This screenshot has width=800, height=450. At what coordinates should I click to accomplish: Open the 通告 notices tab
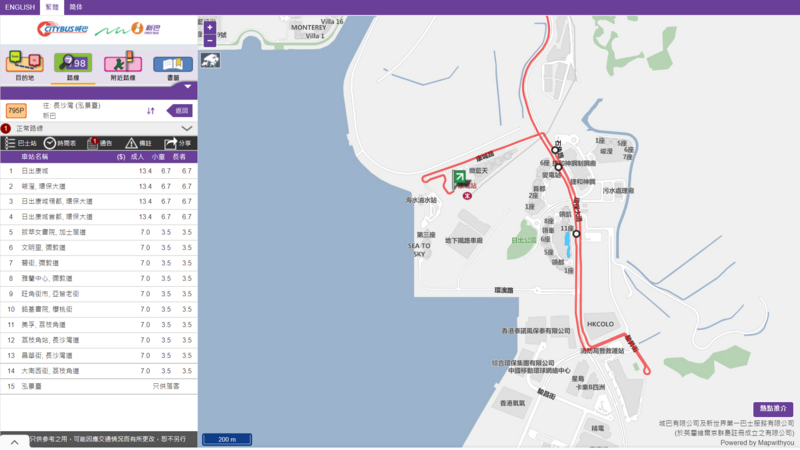click(x=100, y=143)
